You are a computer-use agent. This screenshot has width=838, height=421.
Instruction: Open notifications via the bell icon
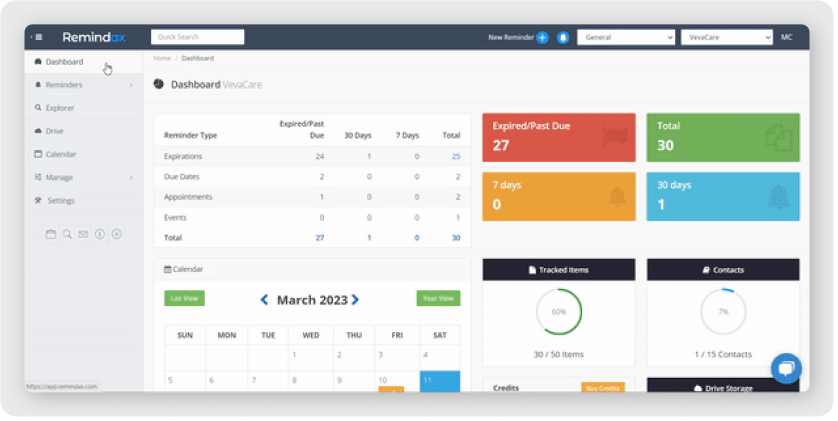coord(563,37)
